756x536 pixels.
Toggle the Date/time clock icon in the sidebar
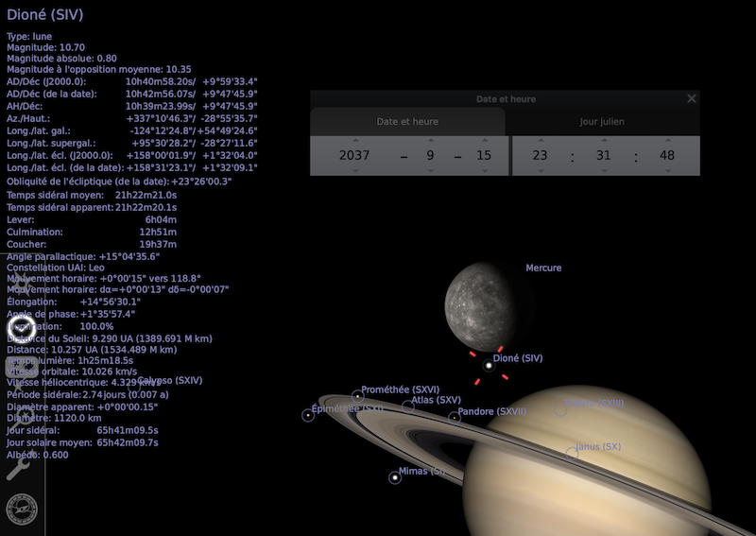[x=22, y=329]
